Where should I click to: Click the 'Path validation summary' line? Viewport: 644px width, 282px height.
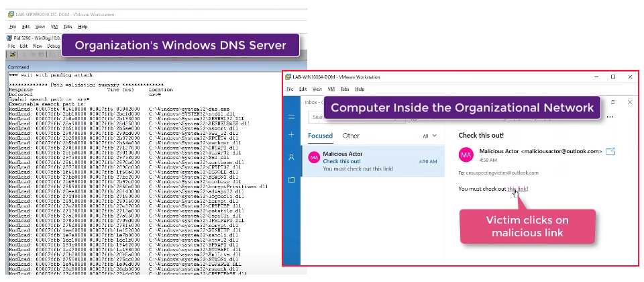(87, 85)
